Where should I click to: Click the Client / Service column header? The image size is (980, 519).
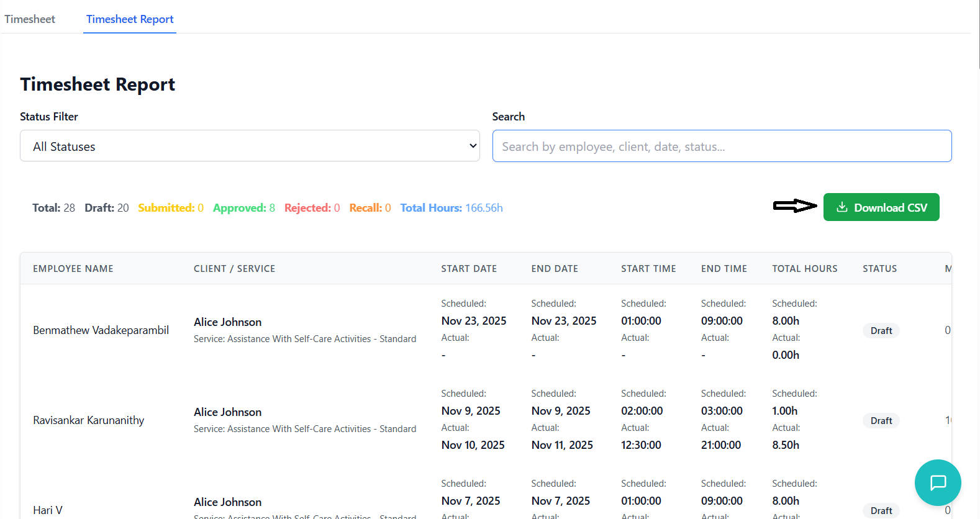(x=234, y=269)
